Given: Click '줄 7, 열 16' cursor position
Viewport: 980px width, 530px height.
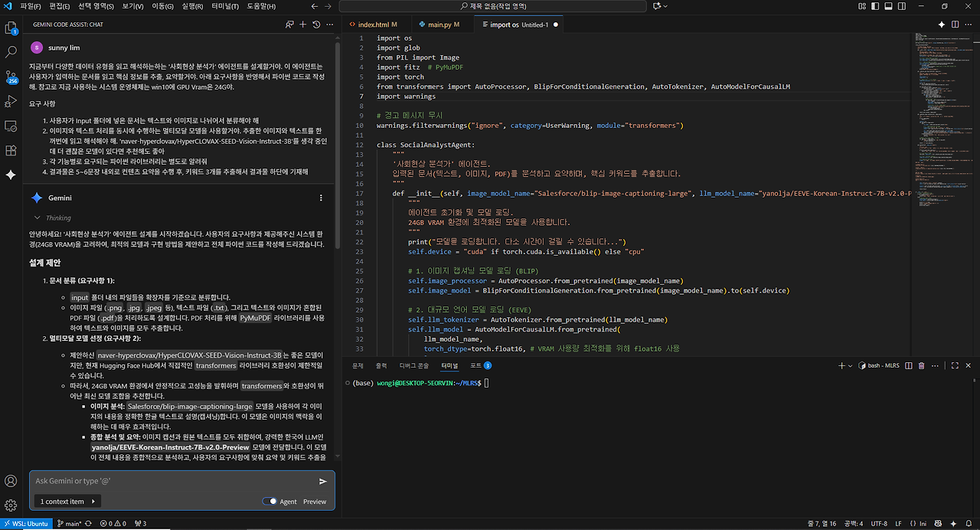Looking at the screenshot, I should pos(821,524).
